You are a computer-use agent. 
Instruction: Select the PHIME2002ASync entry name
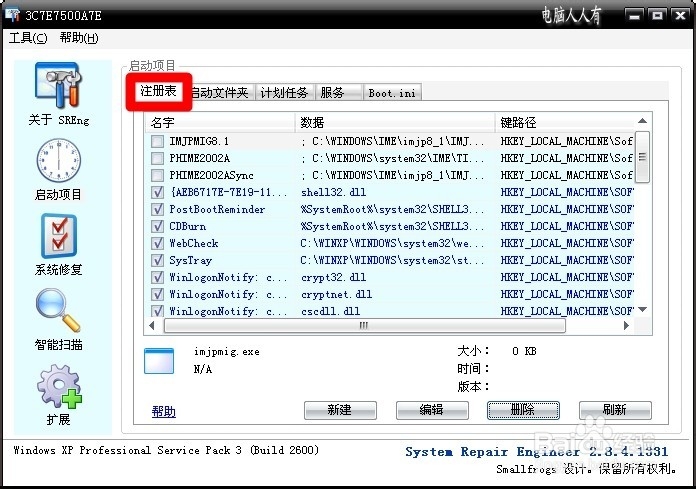point(211,175)
